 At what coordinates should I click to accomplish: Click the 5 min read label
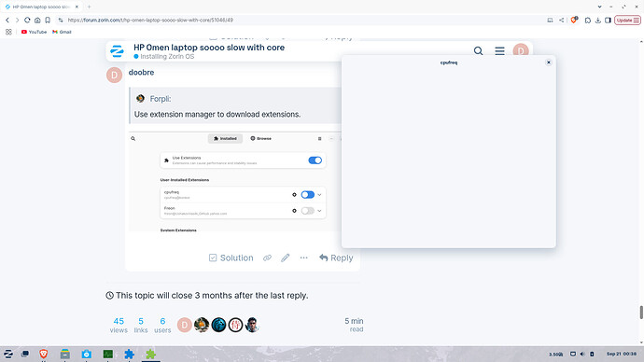click(354, 325)
